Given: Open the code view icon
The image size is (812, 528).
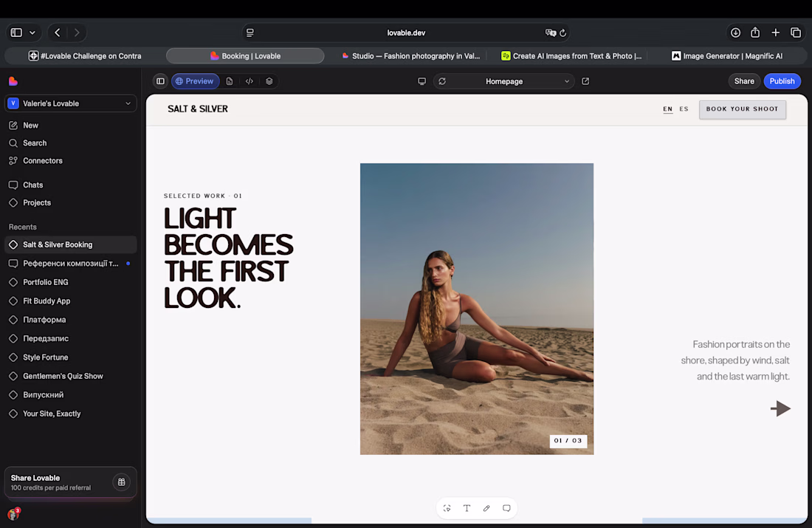Looking at the screenshot, I should click(x=249, y=81).
